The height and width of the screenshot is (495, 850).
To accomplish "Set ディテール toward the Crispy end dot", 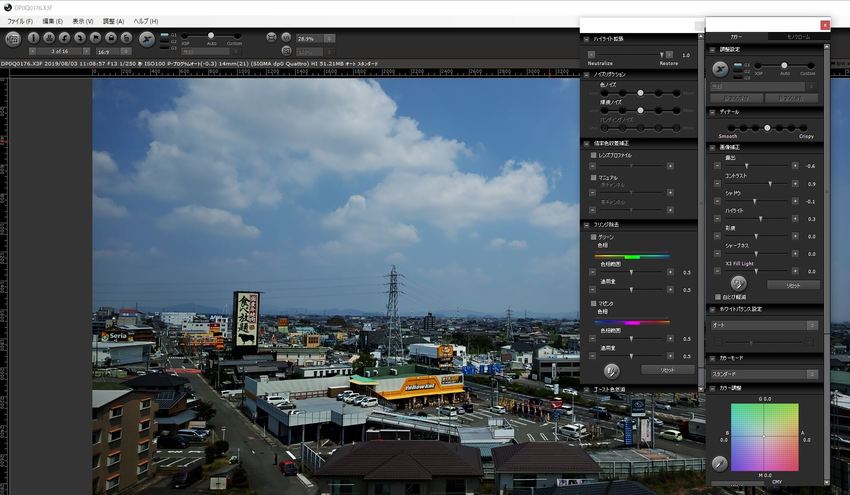I will (803, 128).
